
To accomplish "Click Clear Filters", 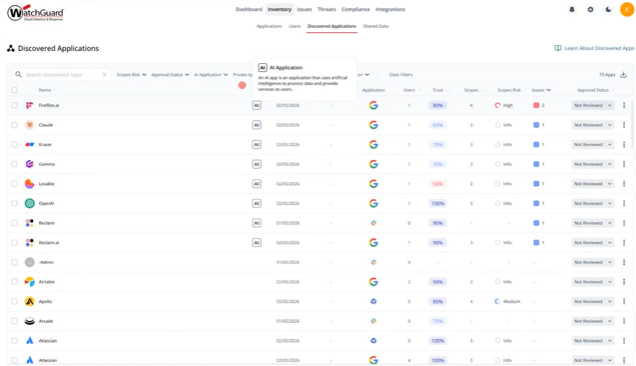I will [x=401, y=75].
